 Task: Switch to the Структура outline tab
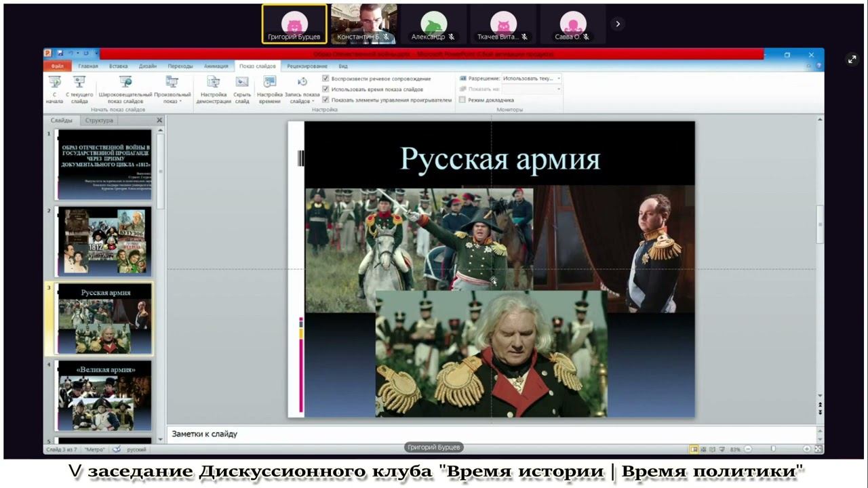tap(99, 121)
